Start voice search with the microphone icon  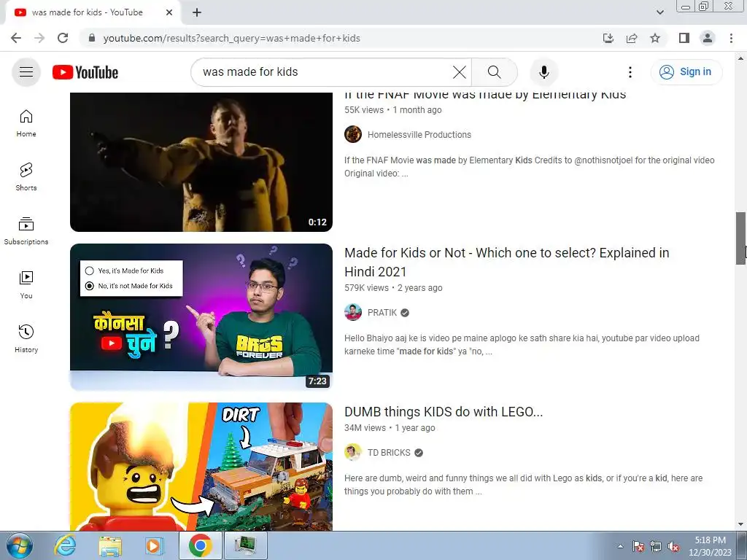tap(544, 72)
